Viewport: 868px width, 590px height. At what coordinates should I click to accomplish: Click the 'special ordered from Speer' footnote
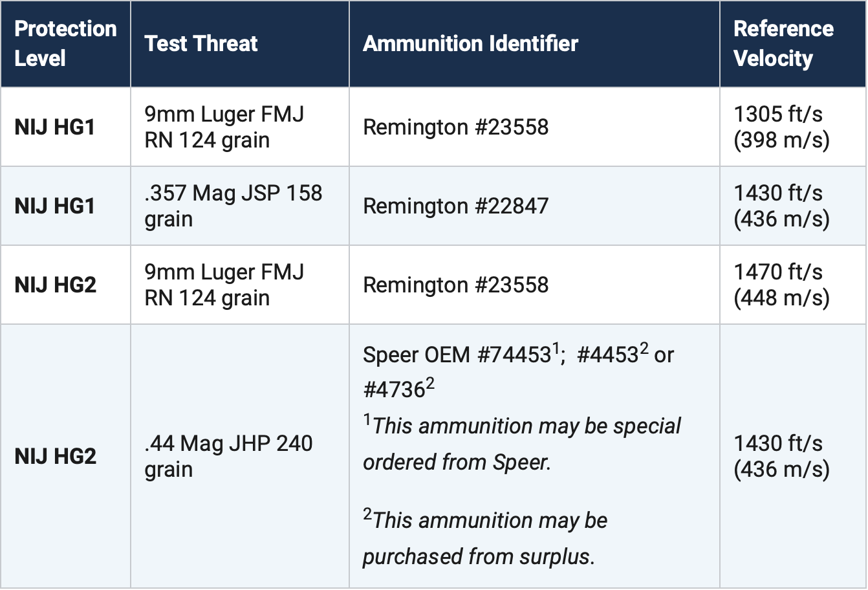(x=521, y=444)
